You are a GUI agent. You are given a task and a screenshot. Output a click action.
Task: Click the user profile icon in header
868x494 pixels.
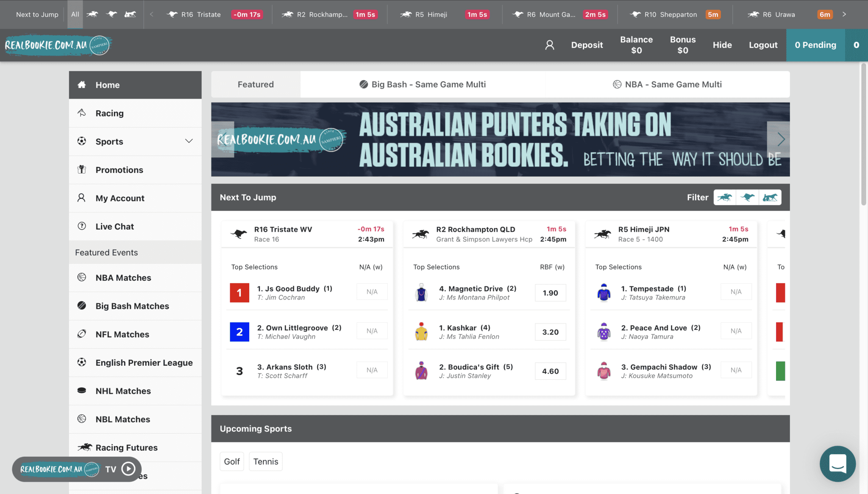pyautogui.click(x=550, y=45)
